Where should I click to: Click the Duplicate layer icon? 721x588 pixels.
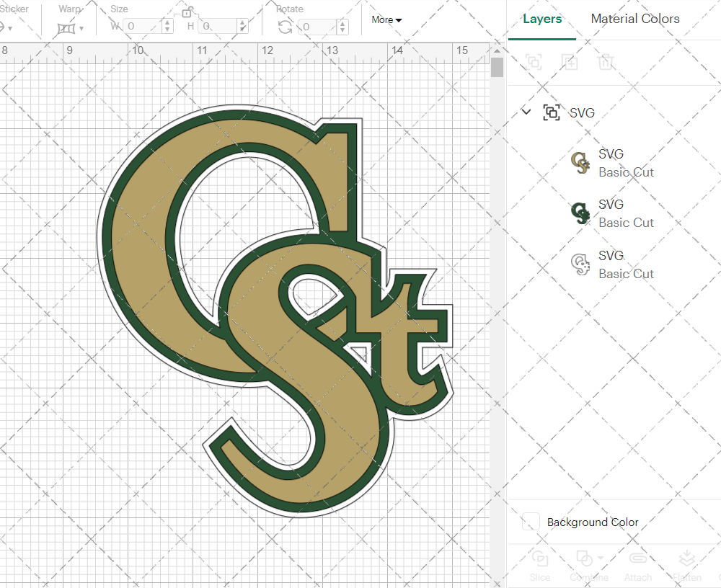click(x=570, y=61)
